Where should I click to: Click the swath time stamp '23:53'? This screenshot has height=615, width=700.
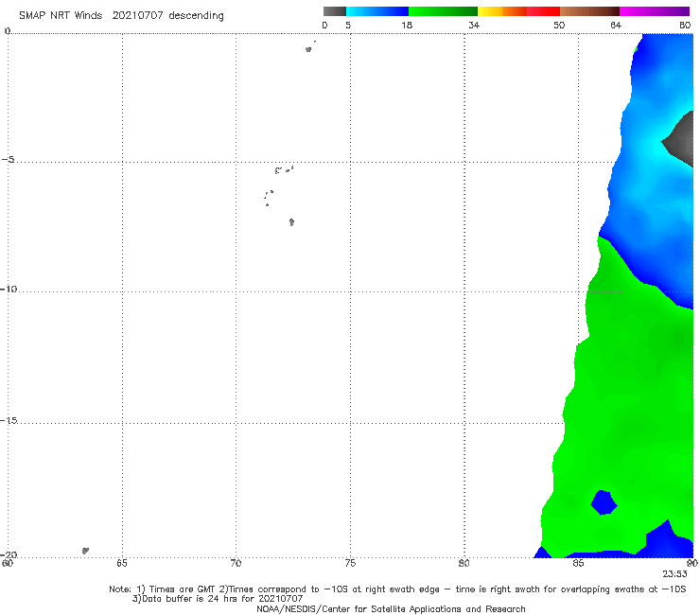coord(674,574)
